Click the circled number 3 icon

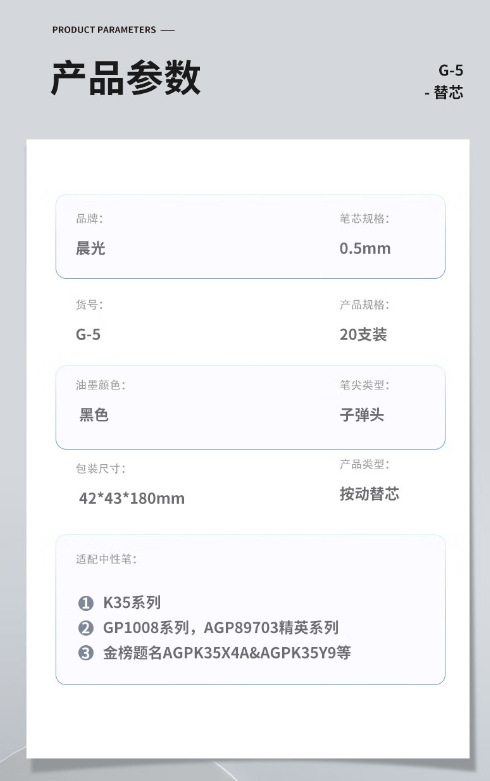[86, 653]
